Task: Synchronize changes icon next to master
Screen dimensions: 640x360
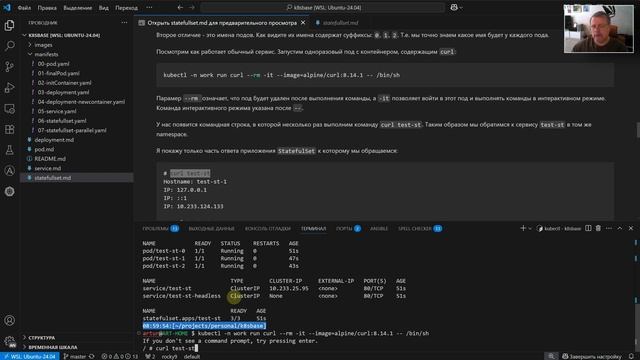Action: point(91,356)
